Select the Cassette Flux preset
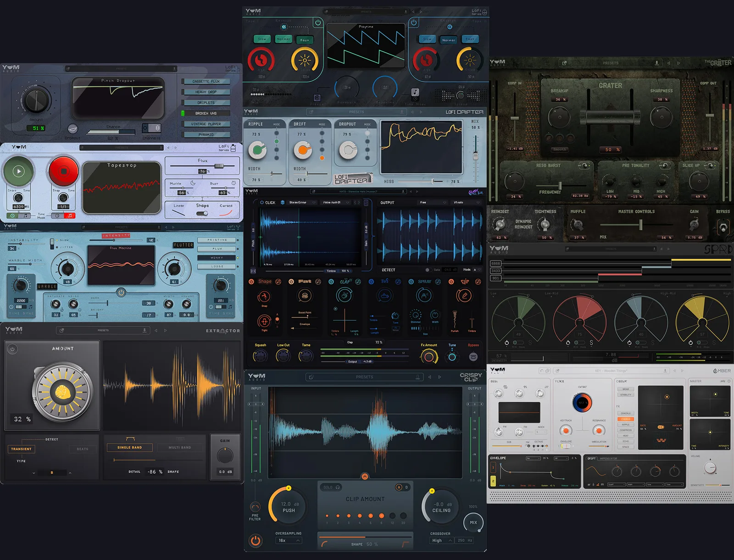Image resolution: width=734 pixels, height=560 pixels. [x=206, y=81]
